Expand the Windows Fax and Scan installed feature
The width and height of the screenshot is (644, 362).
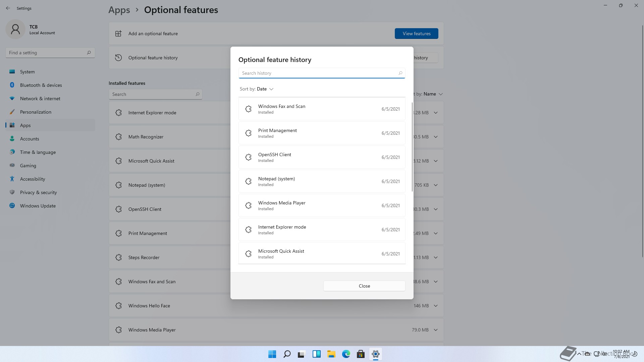click(x=436, y=282)
